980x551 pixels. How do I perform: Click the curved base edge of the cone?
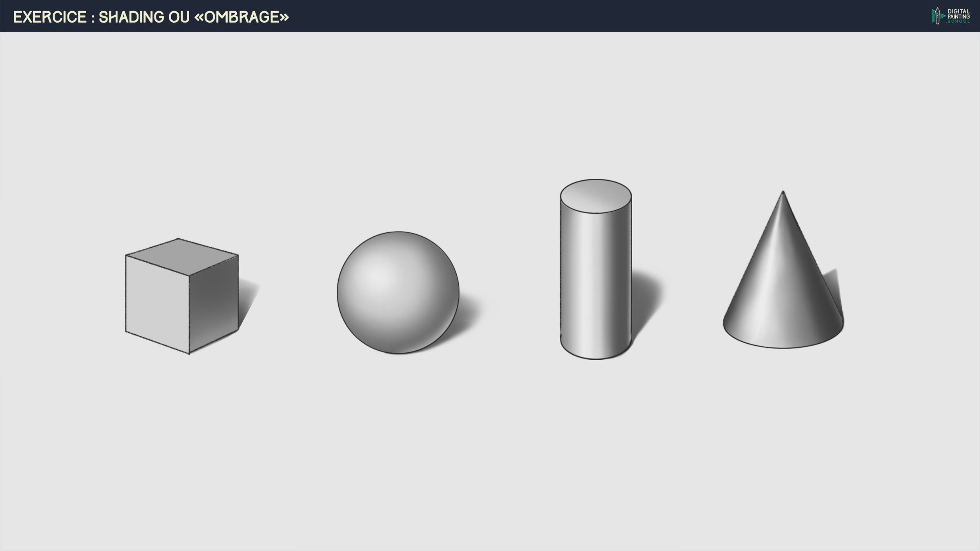point(783,347)
